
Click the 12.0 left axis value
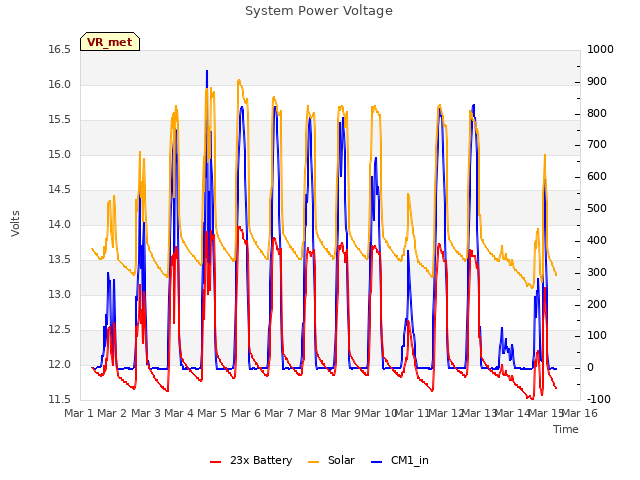click(x=60, y=364)
